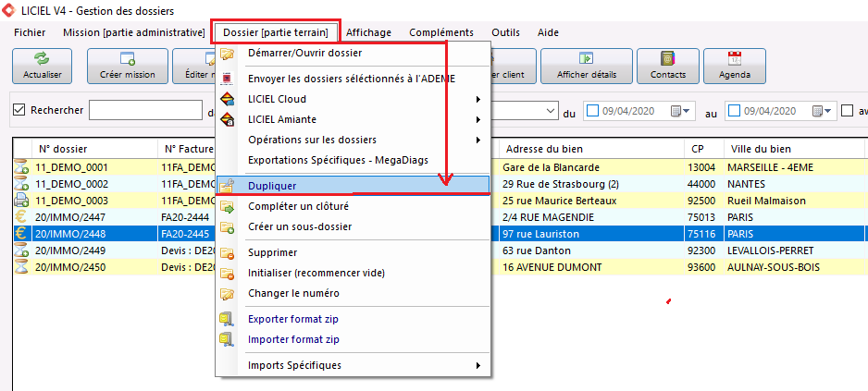The height and width of the screenshot is (391, 868).
Task: Toggle the 'du' start date checkbox
Action: click(x=592, y=111)
